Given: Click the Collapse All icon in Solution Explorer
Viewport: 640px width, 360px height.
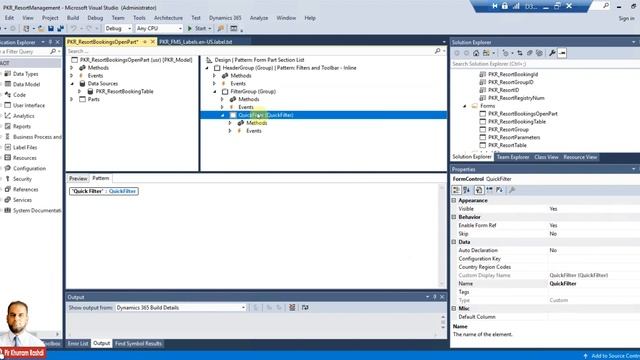Looking at the screenshot, I should tap(529, 53).
